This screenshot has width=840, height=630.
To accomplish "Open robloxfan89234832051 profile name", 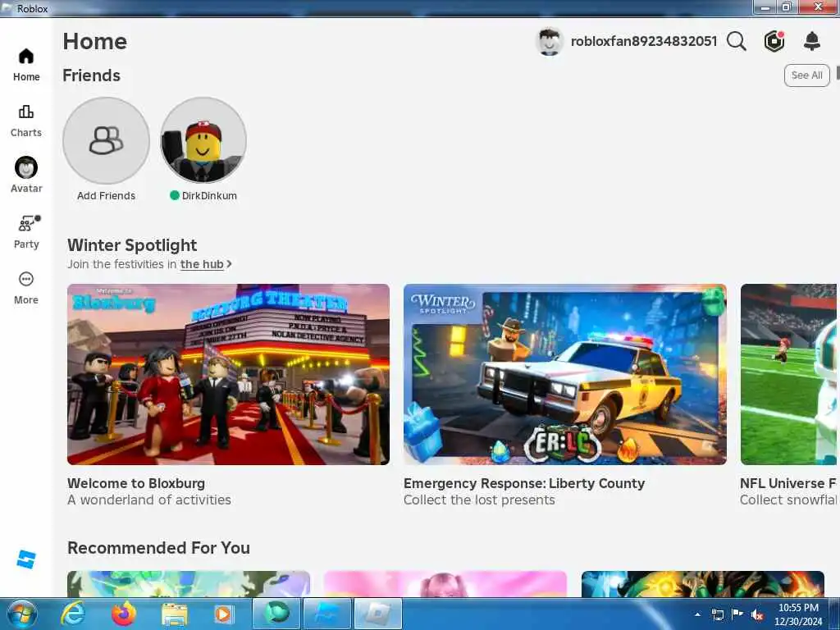I will (x=643, y=41).
